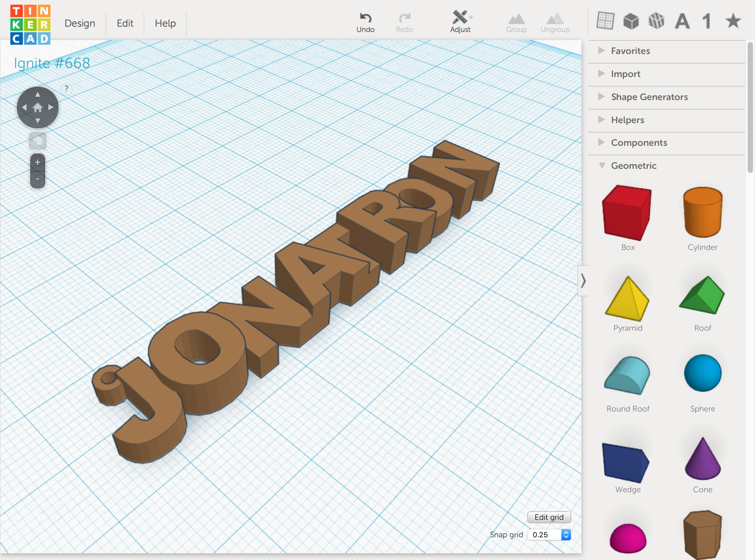Click the home view button
This screenshot has height=560, width=755.
pos(38,107)
